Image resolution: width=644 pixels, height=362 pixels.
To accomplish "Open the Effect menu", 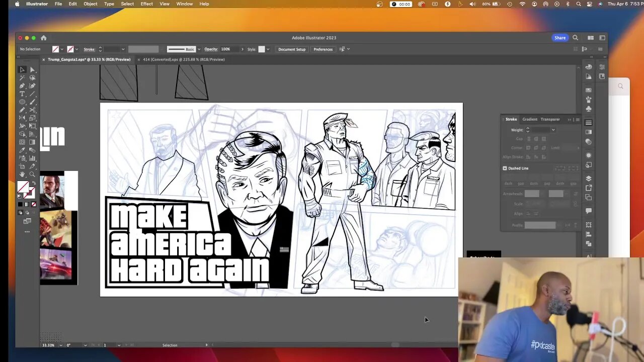I will [147, 4].
